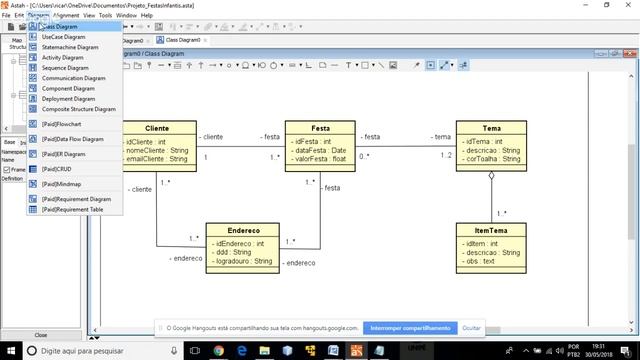640x360 pixels.
Task: Click the Ocultar link
Action: [471, 328]
